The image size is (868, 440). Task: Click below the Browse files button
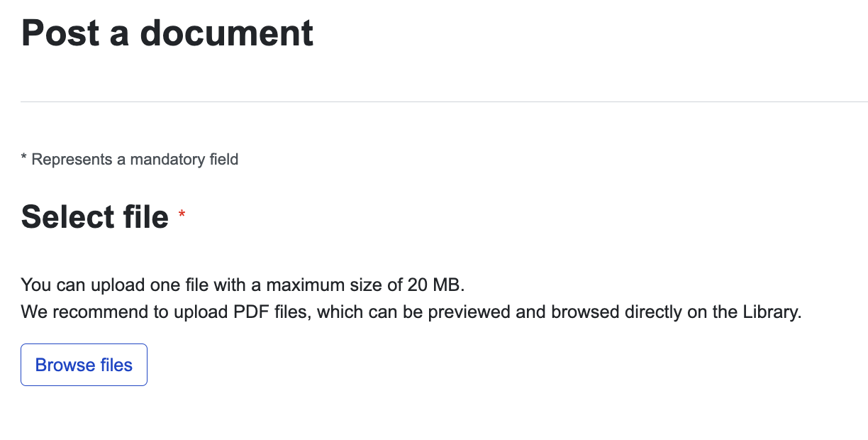[x=83, y=412]
